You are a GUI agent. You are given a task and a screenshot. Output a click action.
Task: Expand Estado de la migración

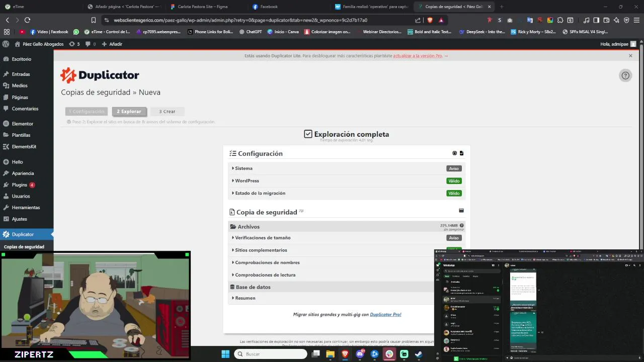tap(347, 193)
